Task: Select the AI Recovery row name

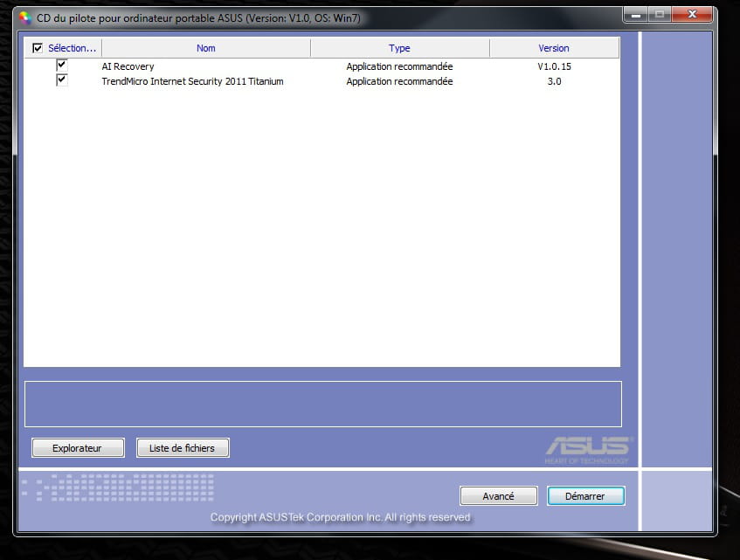Action: tap(128, 66)
